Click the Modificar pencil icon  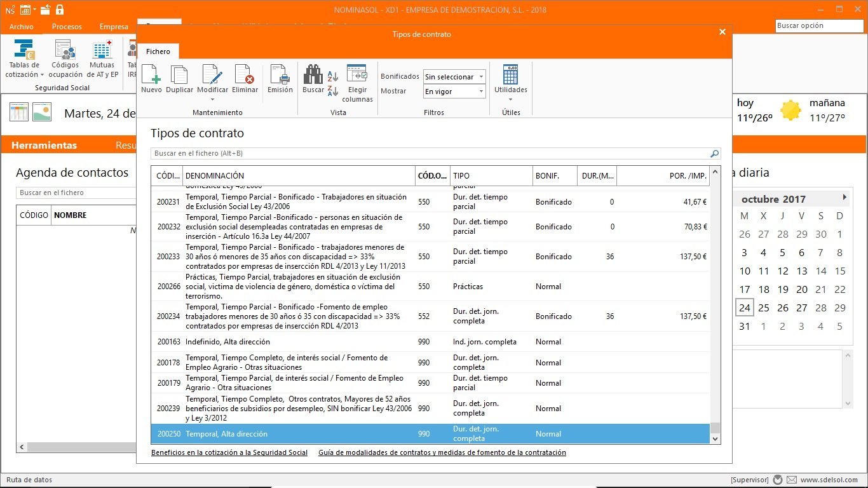pyautogui.click(x=212, y=75)
